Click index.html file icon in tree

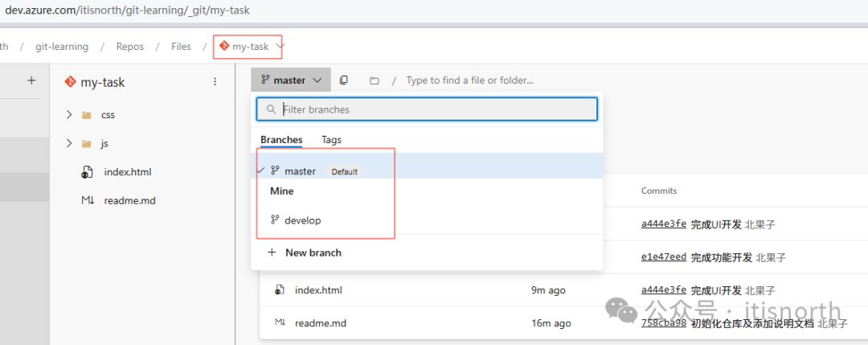[88, 172]
